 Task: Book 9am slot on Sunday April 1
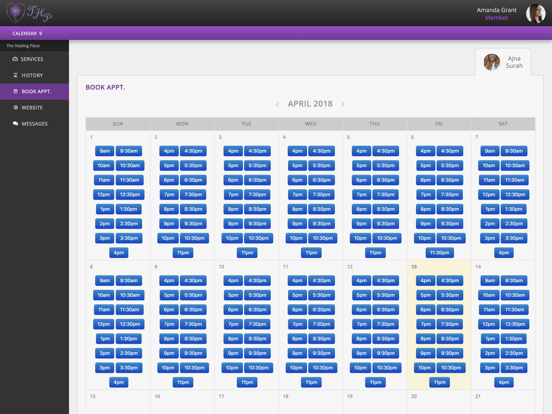coord(105,151)
